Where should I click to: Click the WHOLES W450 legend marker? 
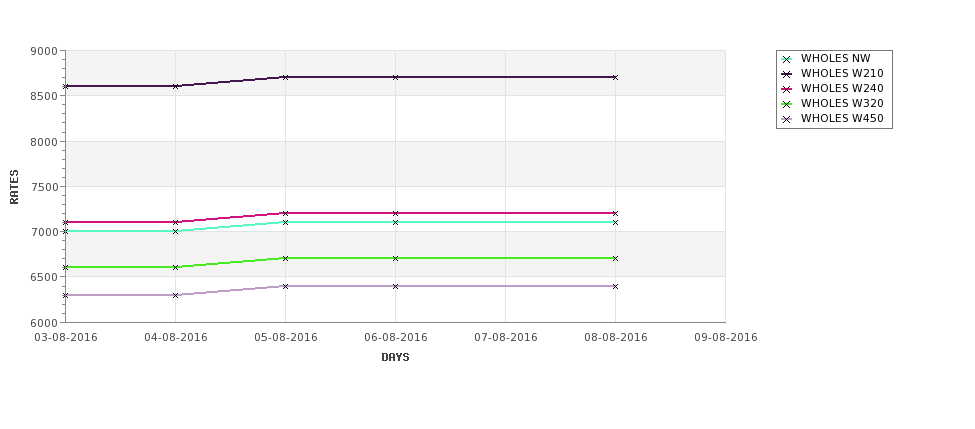(x=787, y=119)
